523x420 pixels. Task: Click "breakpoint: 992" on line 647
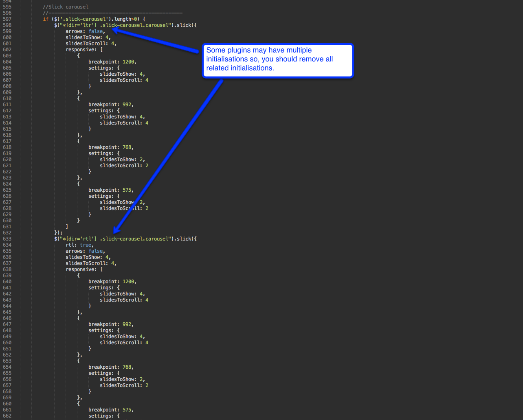[110, 324]
